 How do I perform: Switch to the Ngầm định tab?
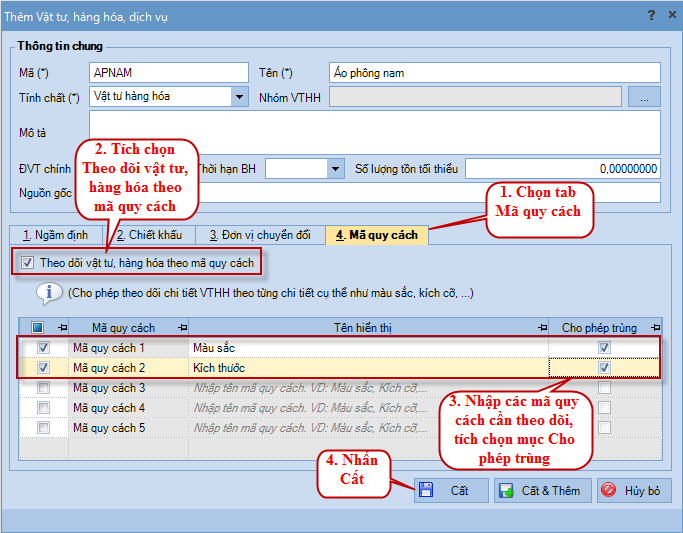[x=56, y=235]
